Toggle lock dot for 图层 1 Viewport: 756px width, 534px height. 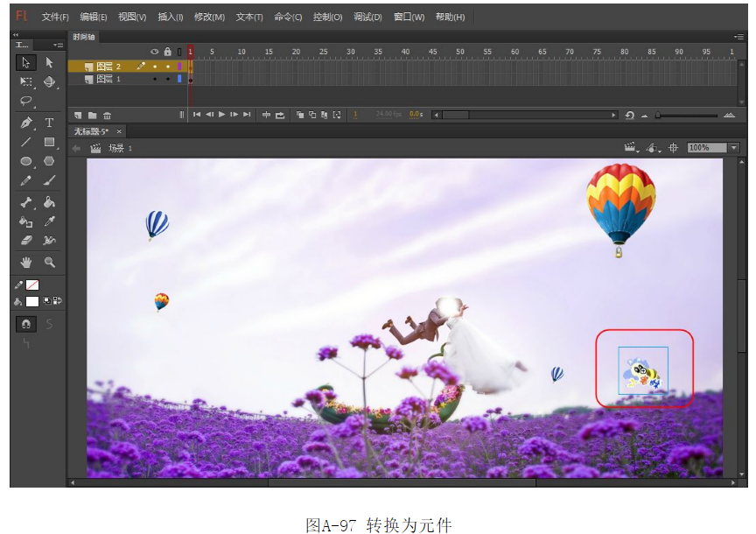(x=167, y=79)
